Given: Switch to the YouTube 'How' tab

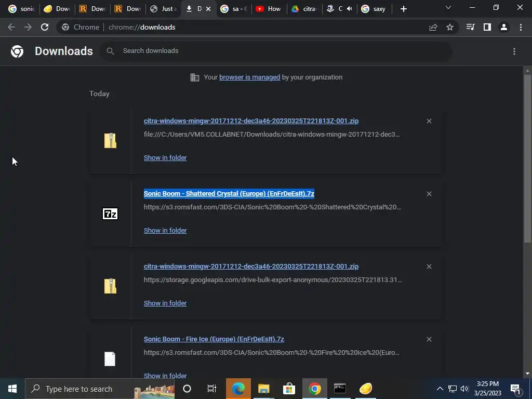Looking at the screenshot, I should click(x=270, y=9).
